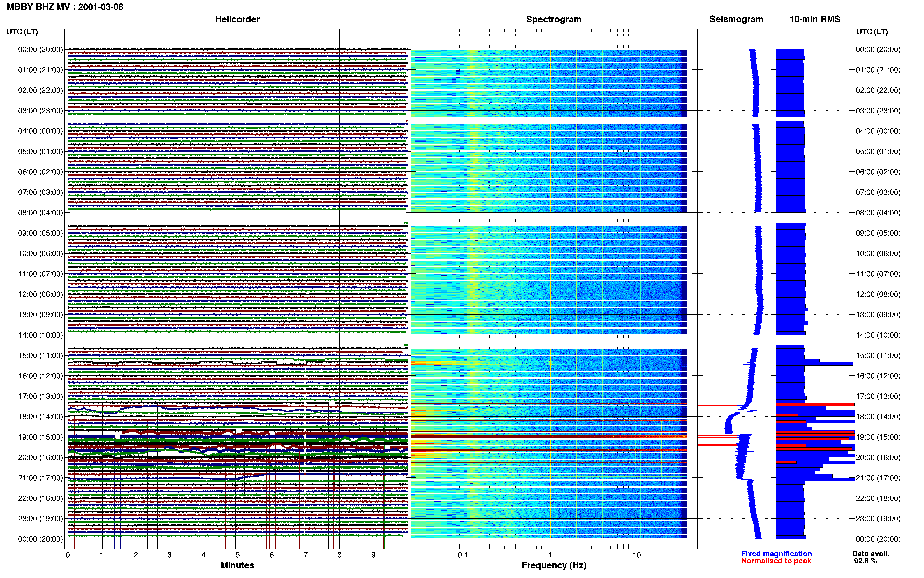Viewport: 924px width, 578px height.
Task: Click "20:00 (16:00)" on the RMS-side time axis
Action: click(x=878, y=458)
